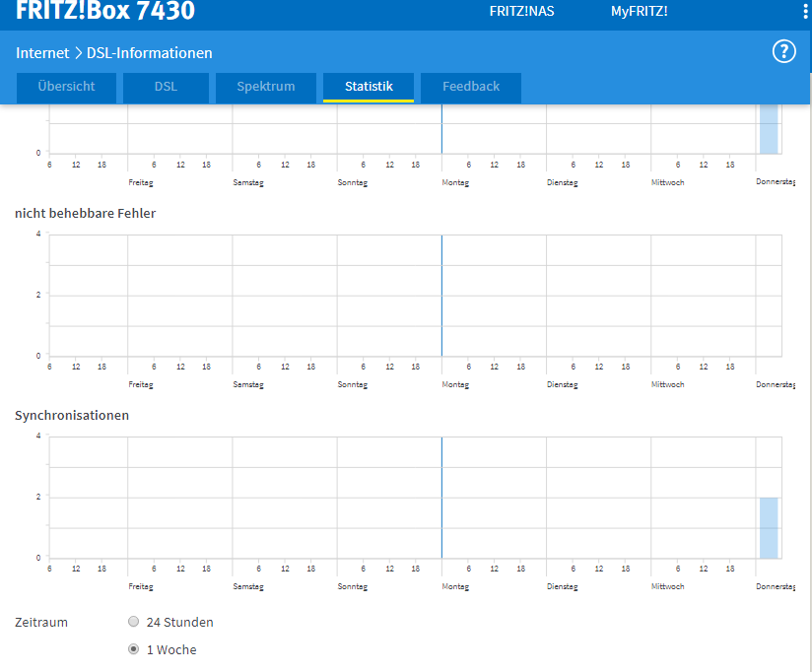This screenshot has height=672, width=812.
Task: Go to MyFRITZ! in the header
Action: (639, 12)
